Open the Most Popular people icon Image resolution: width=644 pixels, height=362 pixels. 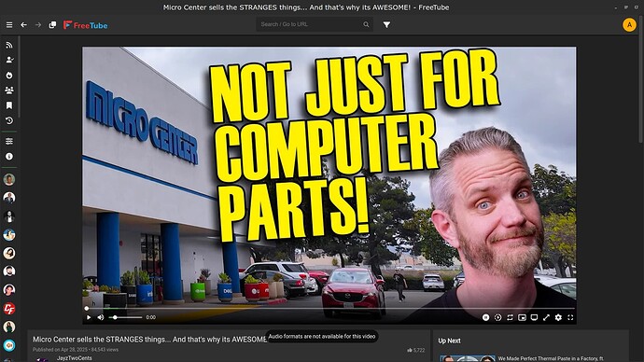[x=9, y=90]
